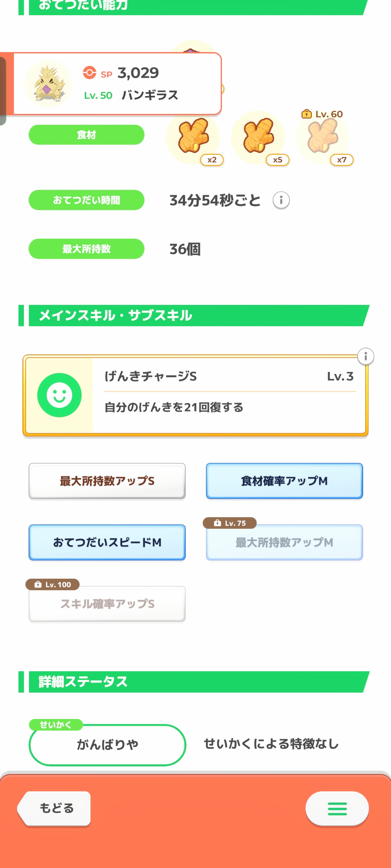Image resolution: width=391 pixels, height=868 pixels.
Task: Open the hamburger menu button
Action: [337, 809]
